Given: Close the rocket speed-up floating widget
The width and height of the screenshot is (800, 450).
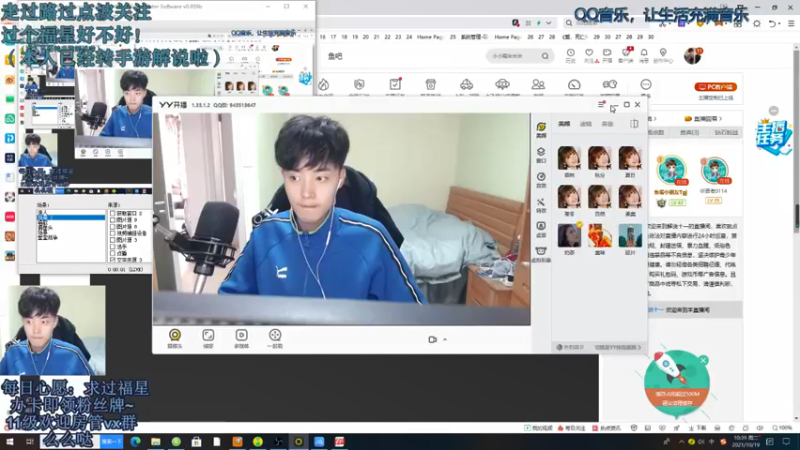Looking at the screenshot, I should 704,360.
